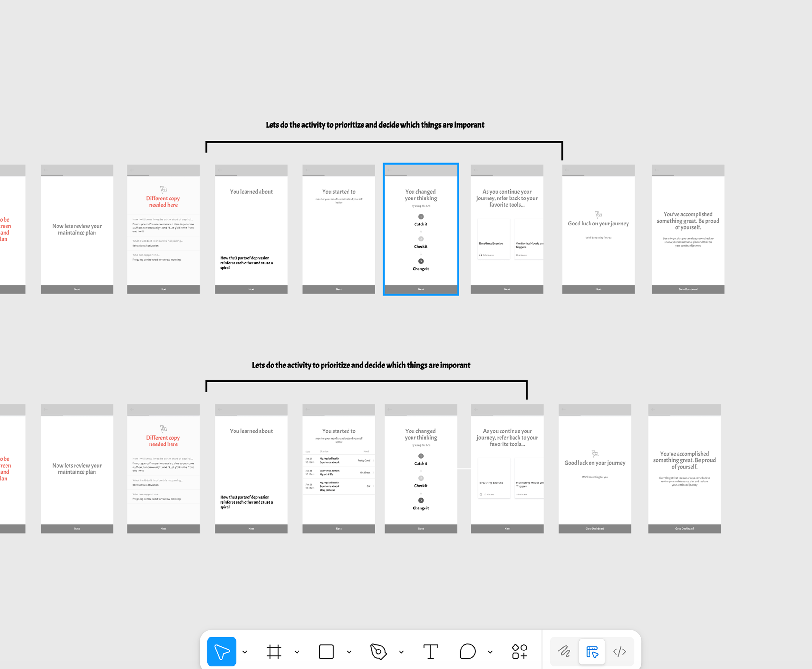This screenshot has width=812, height=669.
Task: Expand the Frame tool options arrow
Action: pos(297,652)
